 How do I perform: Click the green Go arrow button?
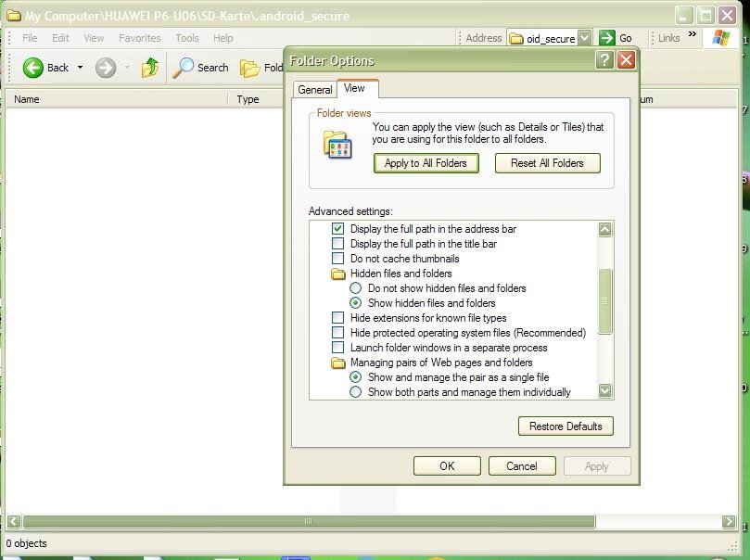pos(606,38)
